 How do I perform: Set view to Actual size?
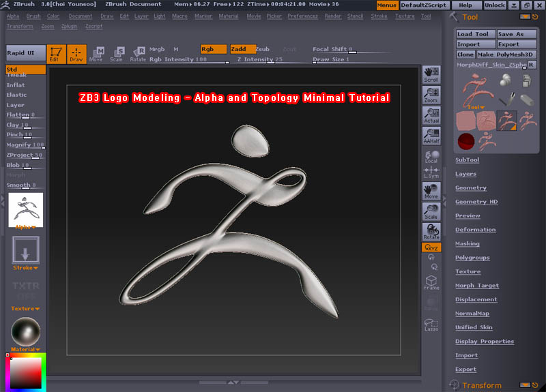coord(431,115)
